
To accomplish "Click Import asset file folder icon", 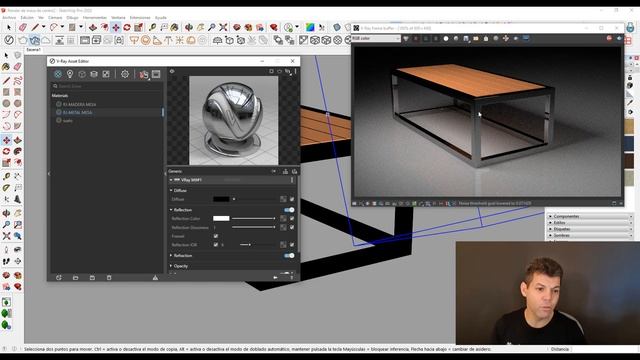I will coord(76,278).
